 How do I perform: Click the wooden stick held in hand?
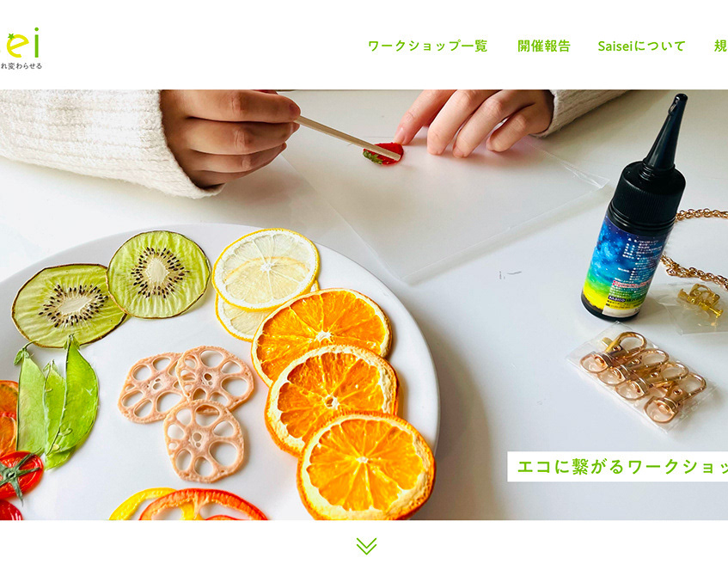tap(347, 138)
